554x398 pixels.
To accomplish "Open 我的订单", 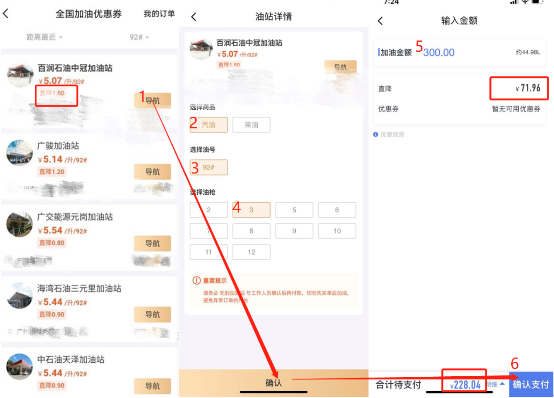I will (159, 14).
